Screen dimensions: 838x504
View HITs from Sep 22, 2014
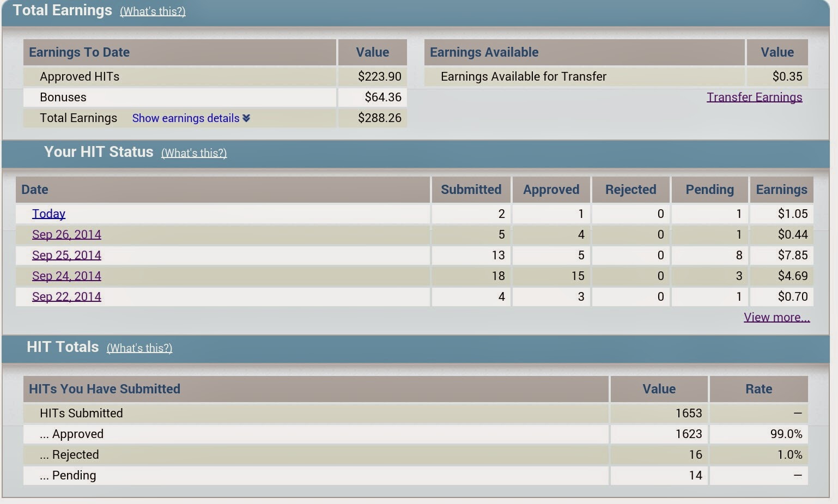66,296
